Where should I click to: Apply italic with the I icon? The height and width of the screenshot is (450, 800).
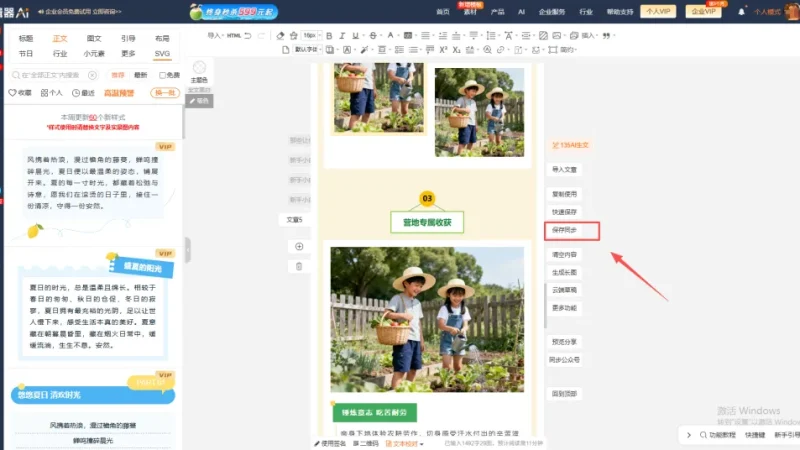tap(342, 36)
